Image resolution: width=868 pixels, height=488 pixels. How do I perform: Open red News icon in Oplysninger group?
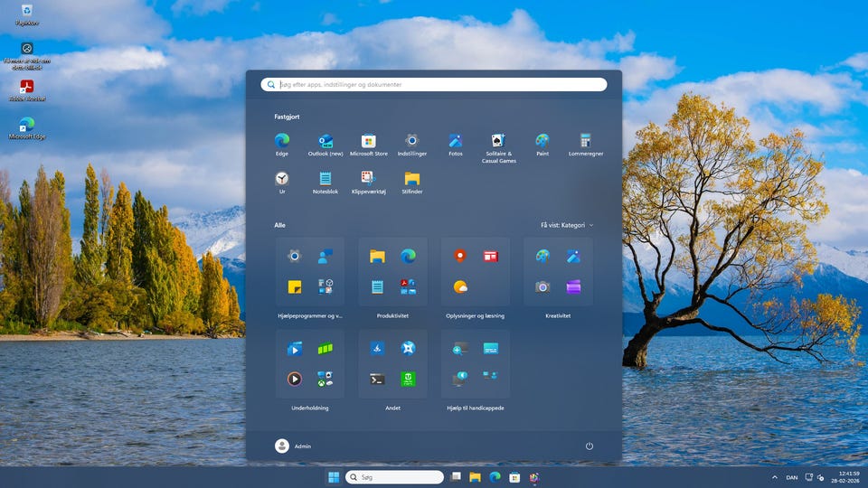490,256
